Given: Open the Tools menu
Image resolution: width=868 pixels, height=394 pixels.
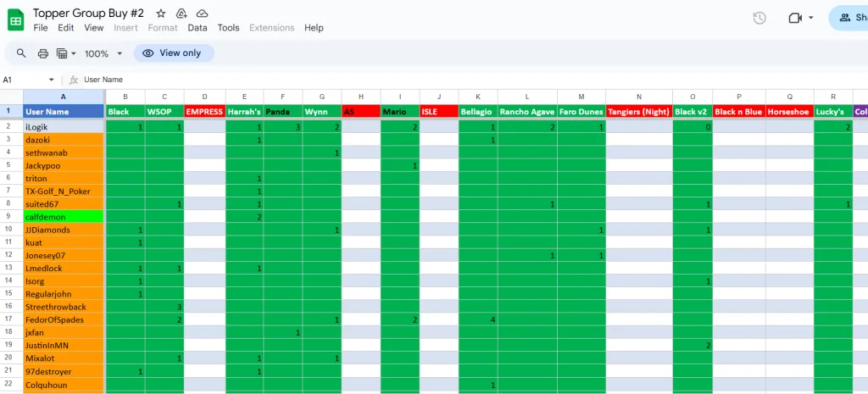Looking at the screenshot, I should coord(229,28).
